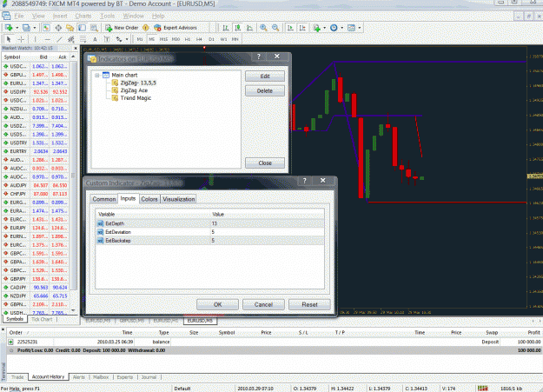The height and width of the screenshot is (392, 543).
Task: Open the Strategy Tester icon
Action: 94,28
